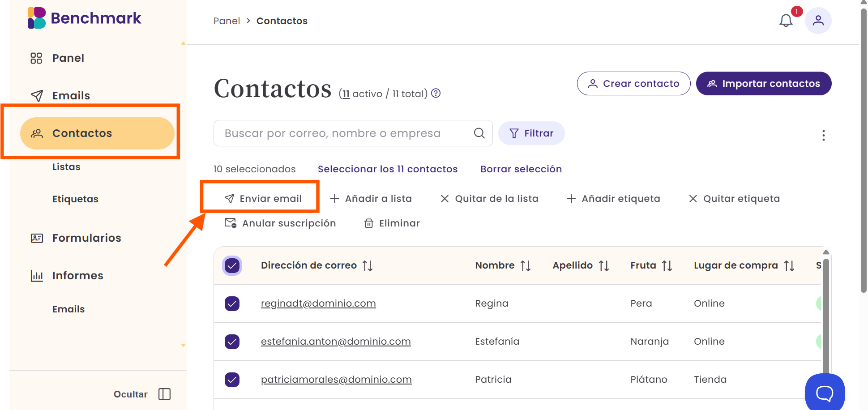Click the Estefanía name cell
Viewport: 868px width, 410px height.
pos(497,342)
